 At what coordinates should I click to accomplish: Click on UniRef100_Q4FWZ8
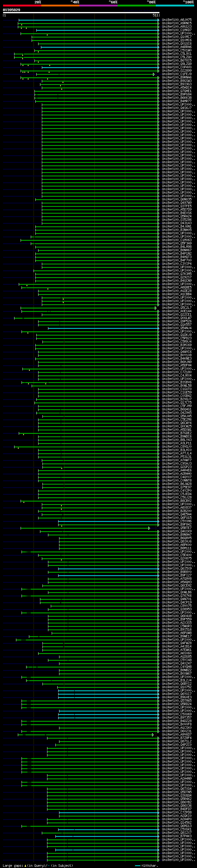pos(177,643)
